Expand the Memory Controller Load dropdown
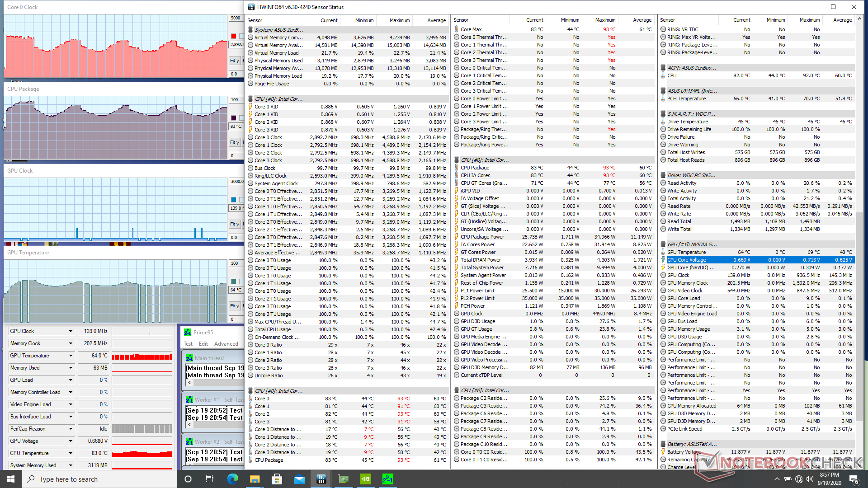 click(71, 392)
